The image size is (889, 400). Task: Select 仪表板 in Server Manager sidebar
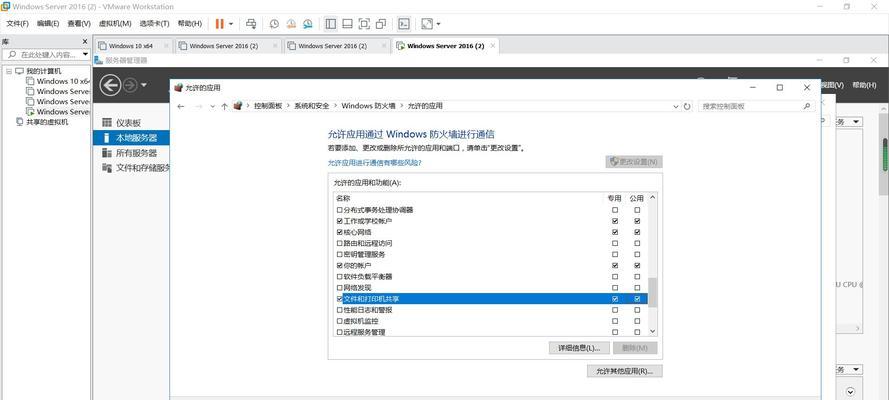pos(128,123)
